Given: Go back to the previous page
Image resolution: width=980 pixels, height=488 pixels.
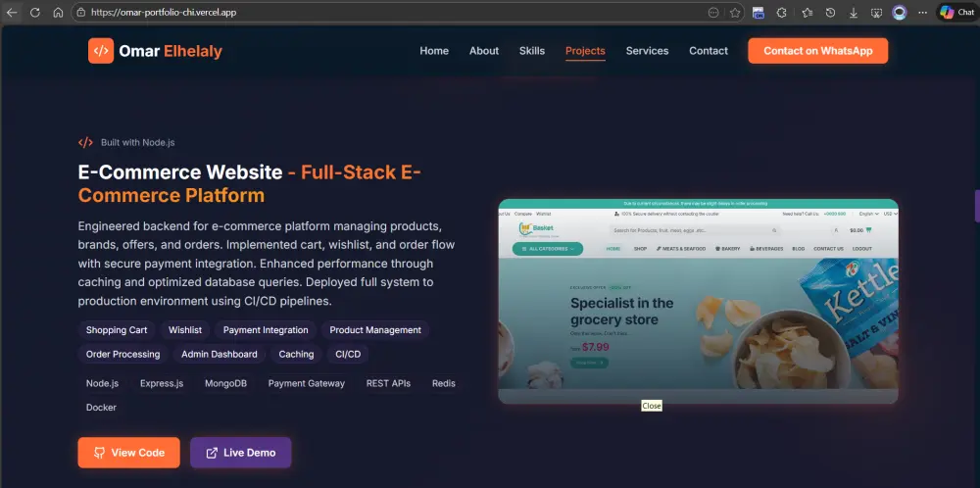Looking at the screenshot, I should click(12, 13).
